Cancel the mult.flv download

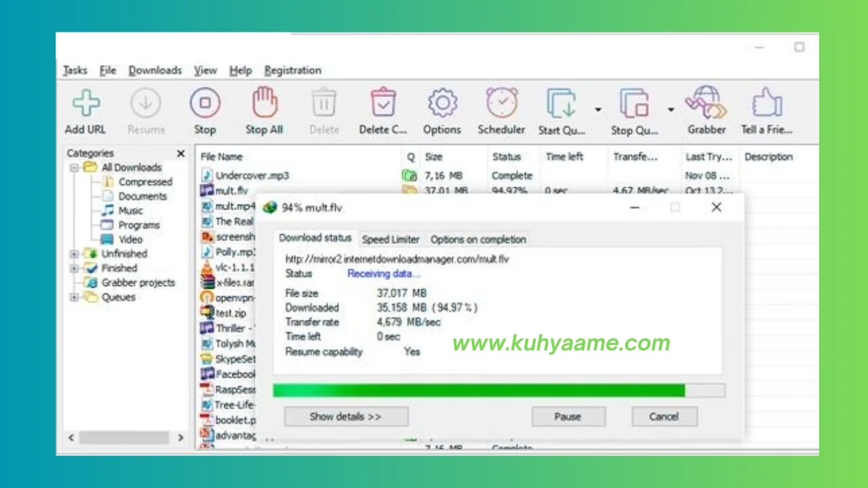click(664, 416)
